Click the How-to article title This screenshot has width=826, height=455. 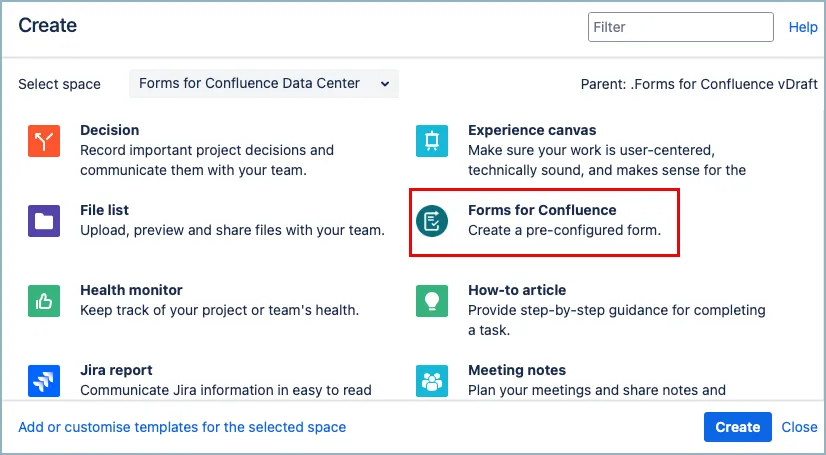tap(517, 290)
